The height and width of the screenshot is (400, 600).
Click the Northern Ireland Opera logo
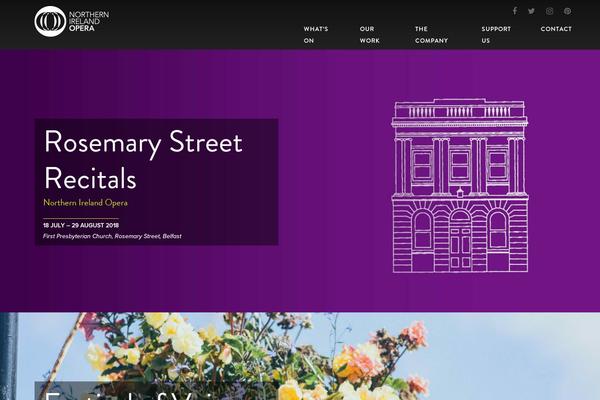pos(72,21)
